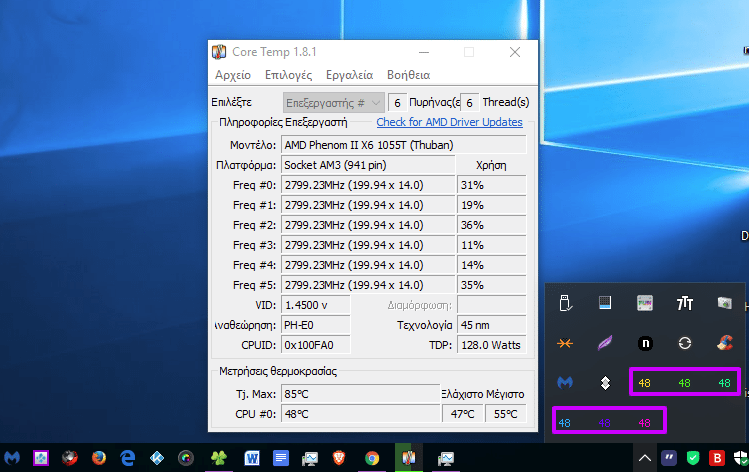Click the yellow 48 temperature tray icon

click(644, 383)
